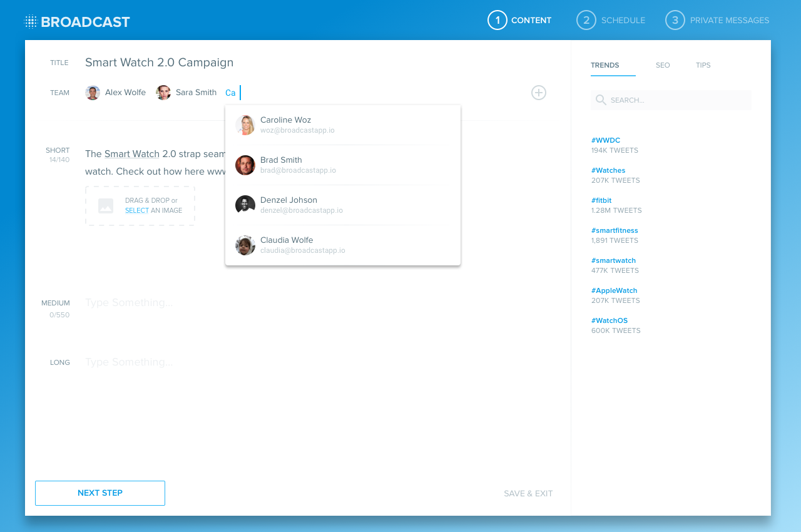Open the #AppleWatch trending hashtag
Image resolution: width=801 pixels, height=532 pixels.
click(614, 290)
